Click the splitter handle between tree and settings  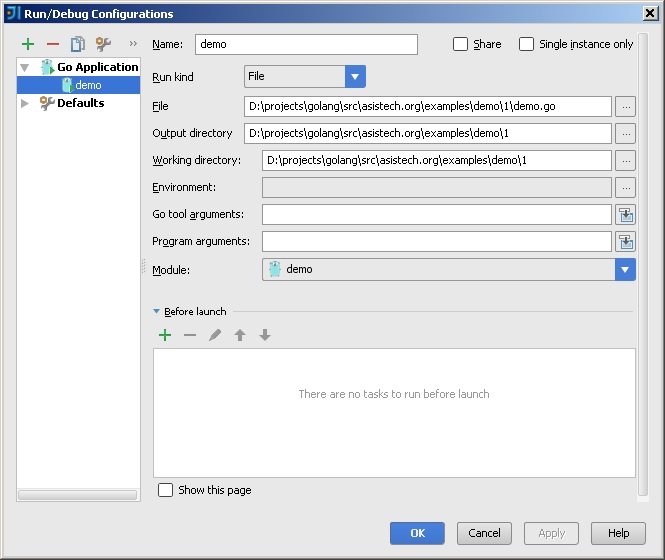(143, 267)
